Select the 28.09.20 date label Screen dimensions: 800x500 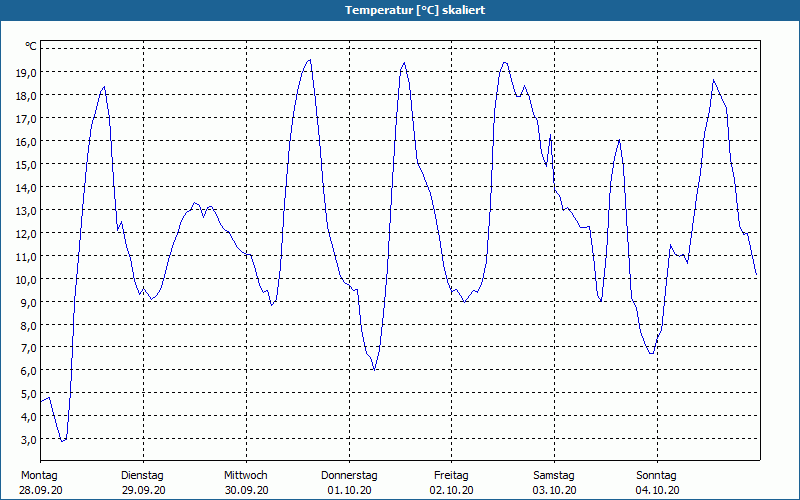pos(41,491)
